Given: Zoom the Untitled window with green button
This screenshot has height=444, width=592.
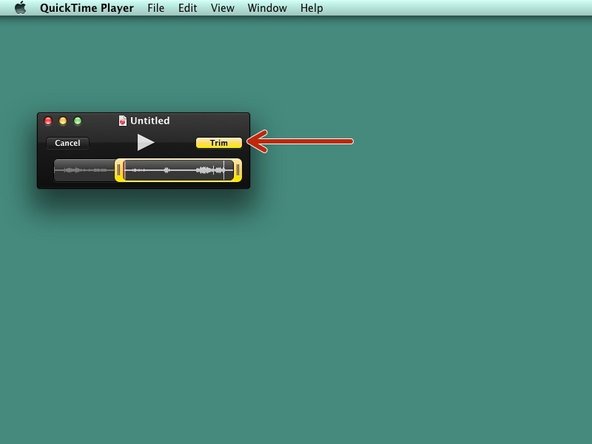Looking at the screenshot, I should [77, 121].
